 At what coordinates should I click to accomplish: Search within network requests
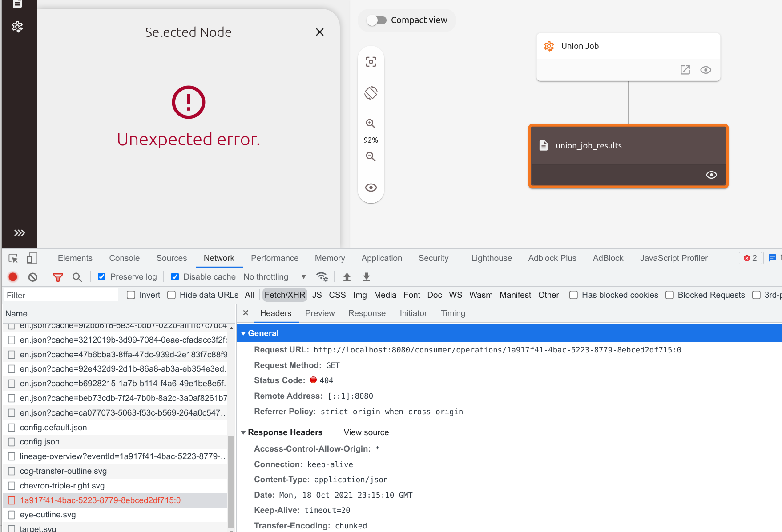point(77,276)
